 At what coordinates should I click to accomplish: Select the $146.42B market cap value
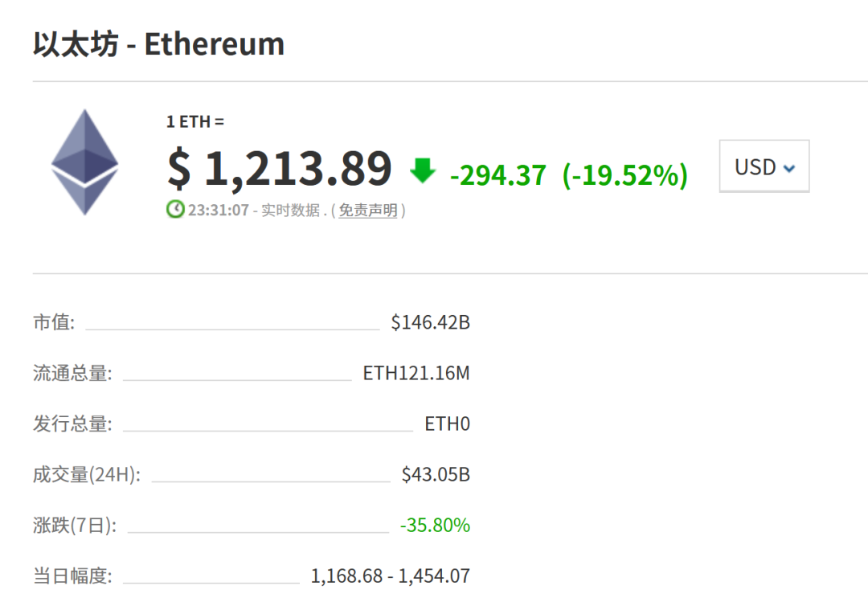pyautogui.click(x=430, y=323)
